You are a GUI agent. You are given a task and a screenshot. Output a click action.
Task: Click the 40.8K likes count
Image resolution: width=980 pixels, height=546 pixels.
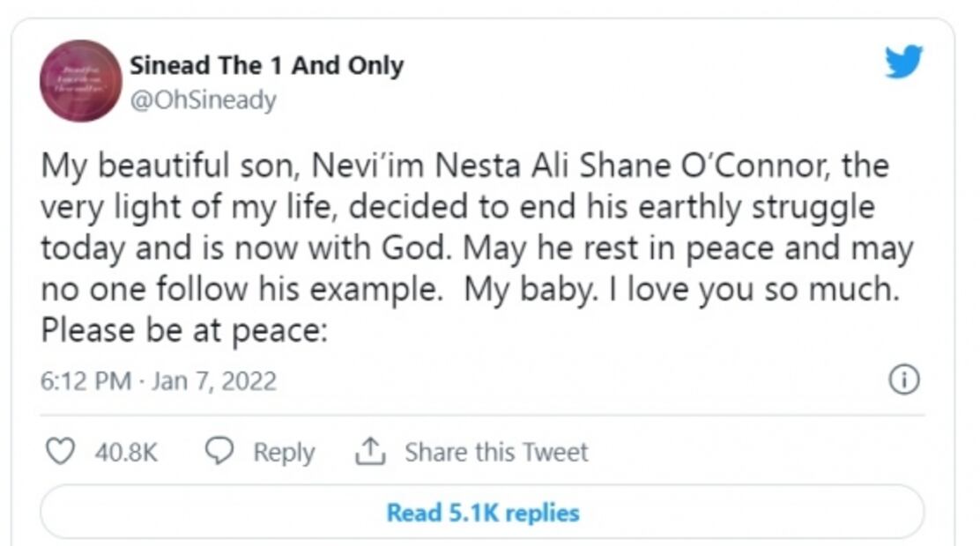point(124,453)
